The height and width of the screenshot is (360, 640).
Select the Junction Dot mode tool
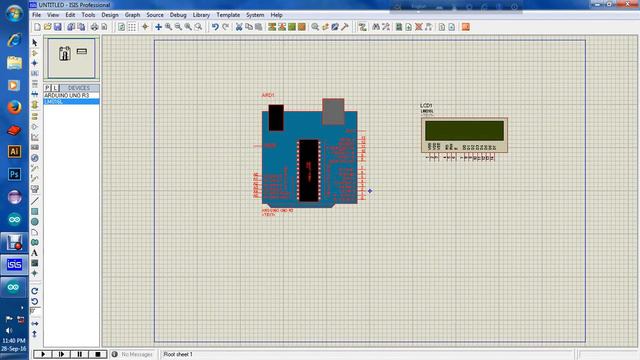tap(35, 63)
